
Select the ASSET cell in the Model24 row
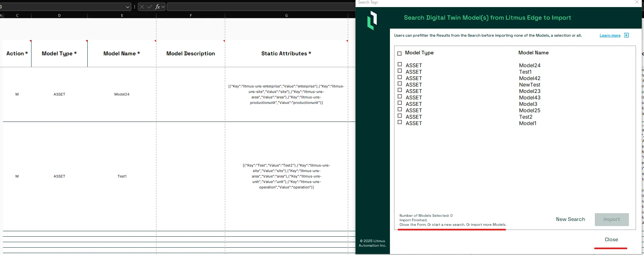click(x=59, y=94)
